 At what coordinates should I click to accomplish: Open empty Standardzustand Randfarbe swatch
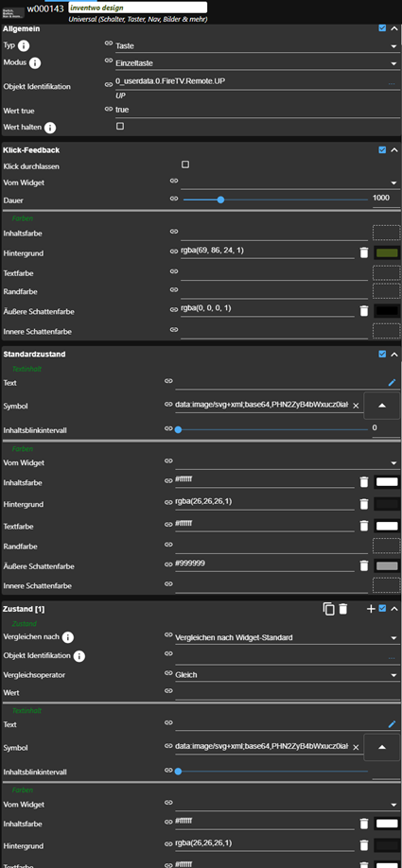click(387, 547)
